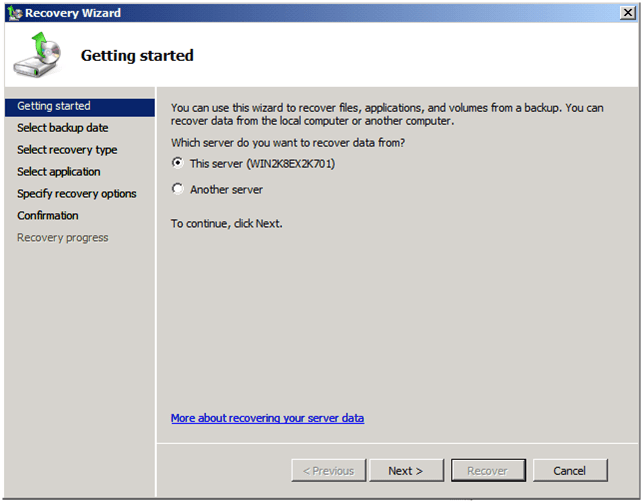Close the Recovery Wizard window
Image resolution: width=644 pixels, height=504 pixels.
click(x=626, y=13)
